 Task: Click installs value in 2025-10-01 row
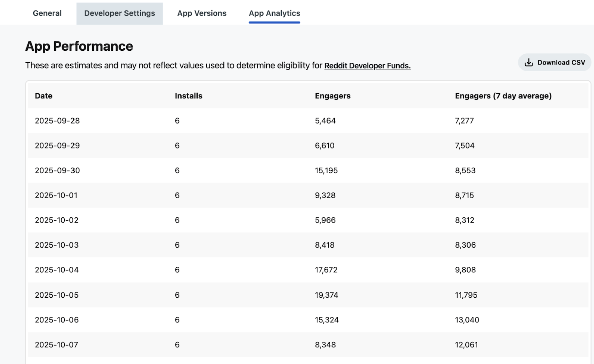177,195
